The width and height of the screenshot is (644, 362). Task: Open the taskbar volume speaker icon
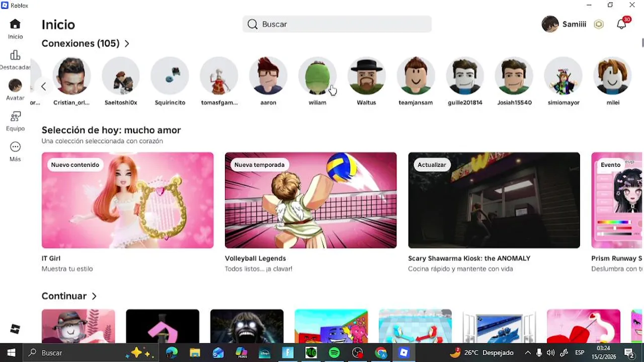[x=550, y=353]
